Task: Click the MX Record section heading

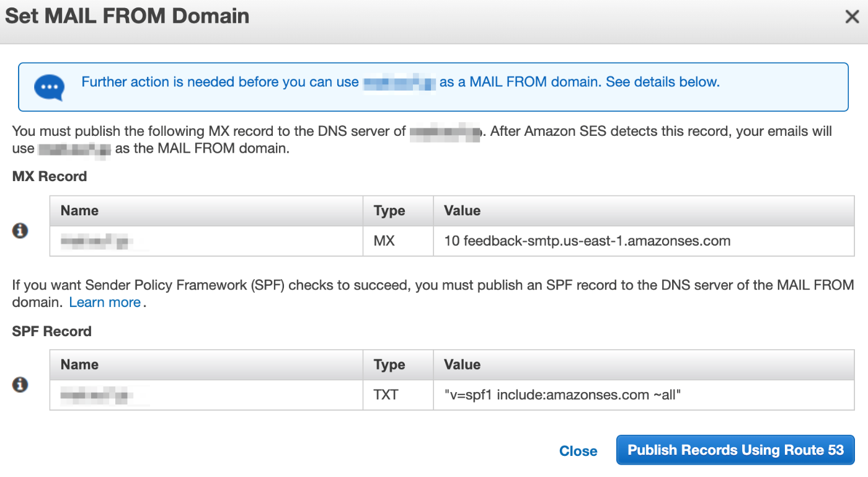Action: coord(50,177)
